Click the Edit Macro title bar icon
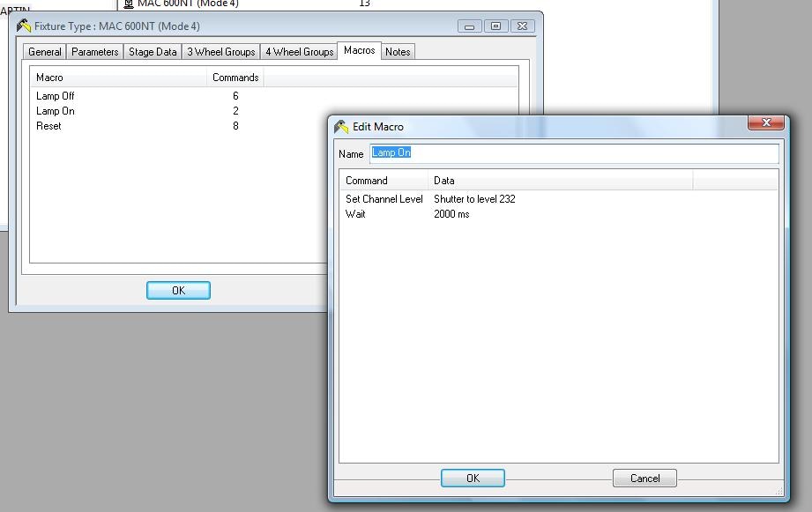812x512 pixels. pos(341,126)
